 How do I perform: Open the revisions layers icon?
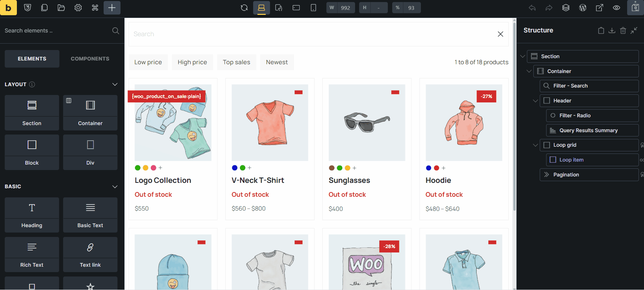click(x=566, y=7)
